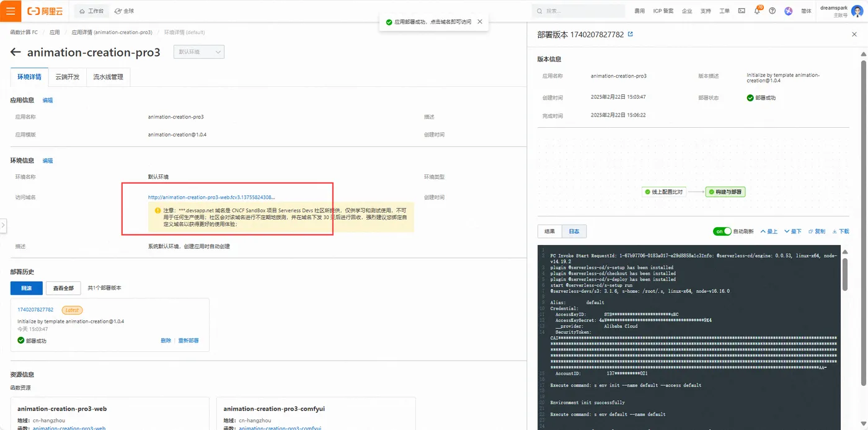Screen dimensions: 868x430
Task: Copy the log with 复制
Action: point(817,231)
